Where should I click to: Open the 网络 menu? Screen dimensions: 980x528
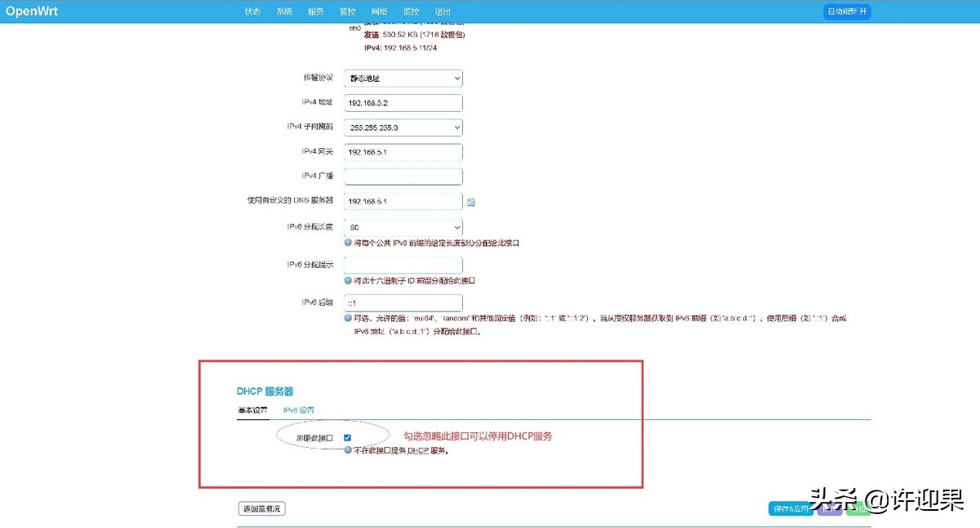pos(378,11)
